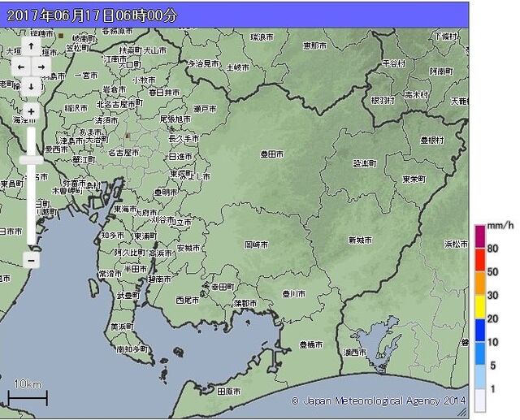520x420 pixels.
Task: Click the 瑞浪市 label on the map
Action: tap(262, 37)
